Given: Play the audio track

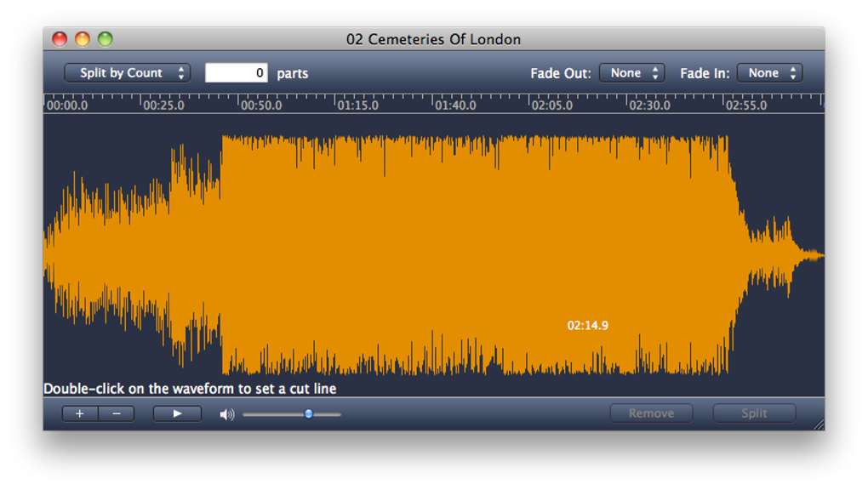Looking at the screenshot, I should [x=177, y=413].
